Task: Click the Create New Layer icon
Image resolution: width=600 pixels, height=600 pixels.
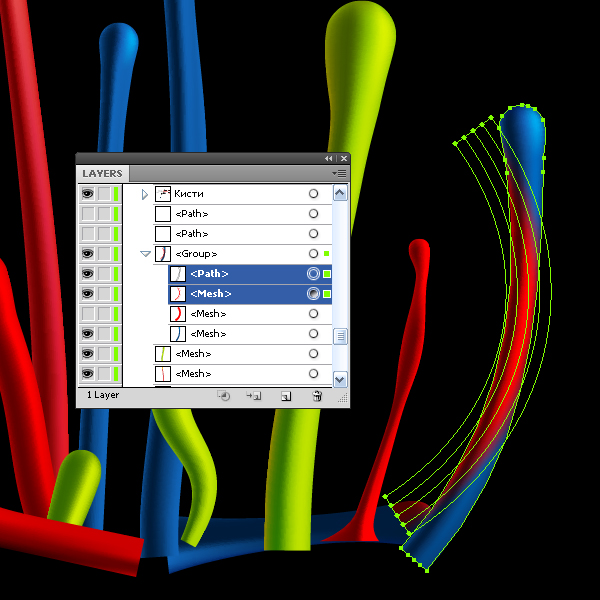Action: pyautogui.click(x=286, y=396)
